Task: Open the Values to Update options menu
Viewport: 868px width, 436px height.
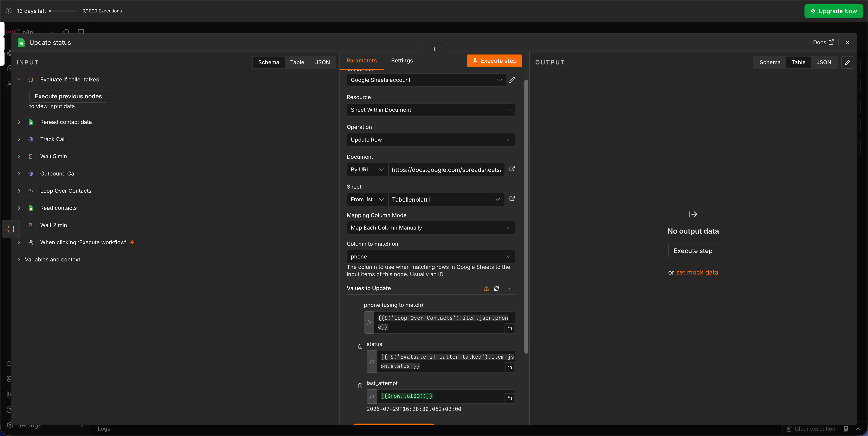Action: coord(509,288)
